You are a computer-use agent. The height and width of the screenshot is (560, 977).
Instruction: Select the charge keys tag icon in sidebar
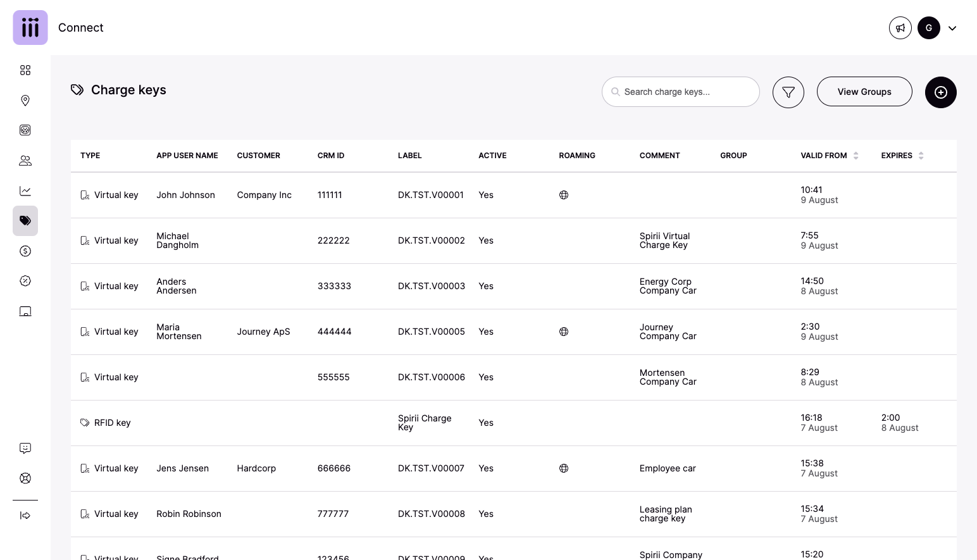pyautogui.click(x=25, y=221)
